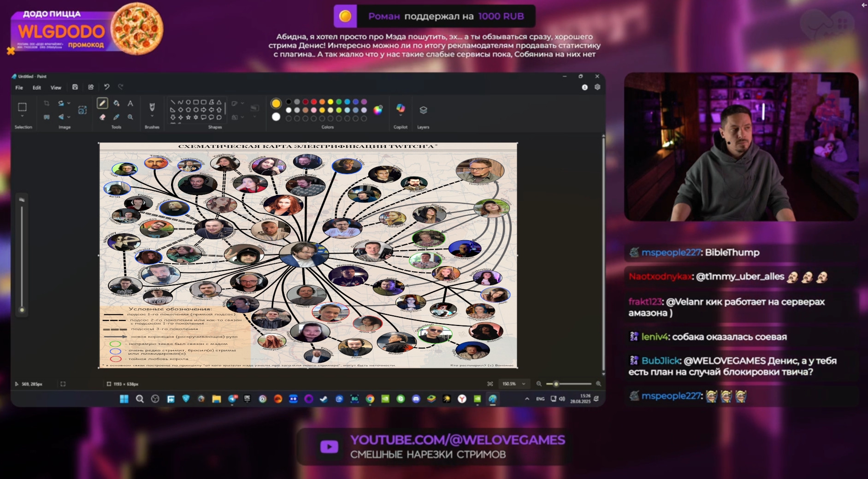Screen dimensions: 868x479
Task: Click the Paint canvas image
Action: [308, 255]
